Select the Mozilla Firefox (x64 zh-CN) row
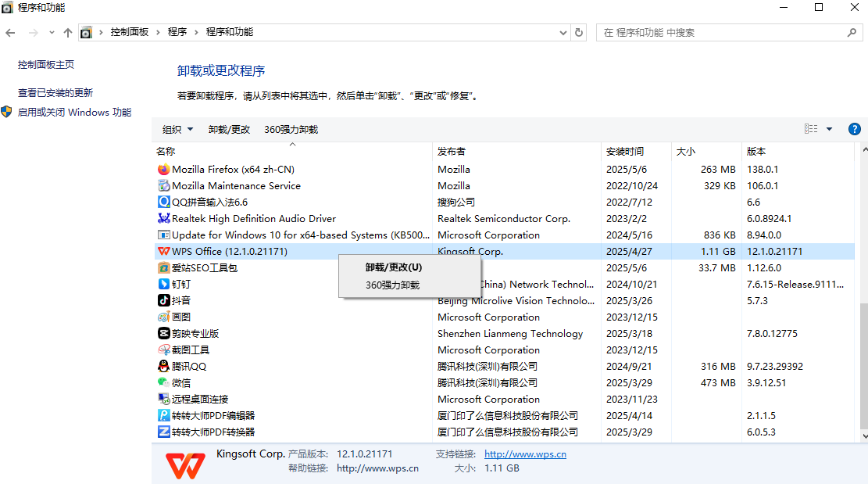Screen dimensions: 868x484 (504, 170)
